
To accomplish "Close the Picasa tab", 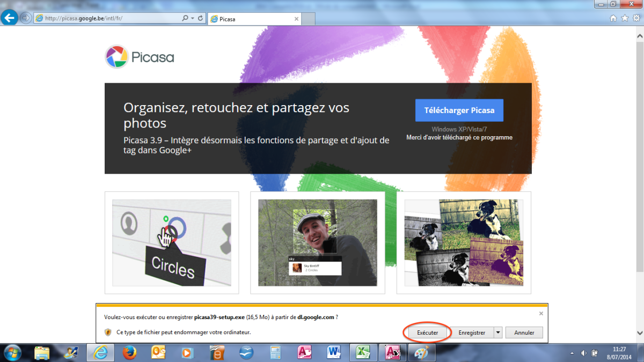I will (x=296, y=19).
